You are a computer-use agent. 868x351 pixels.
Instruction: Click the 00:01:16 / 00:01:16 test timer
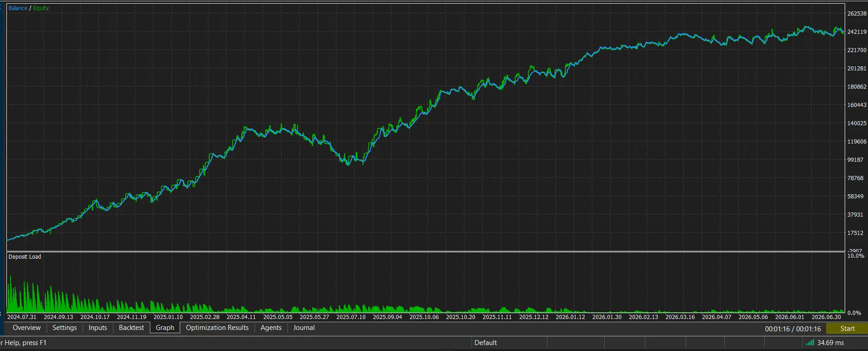point(793,329)
